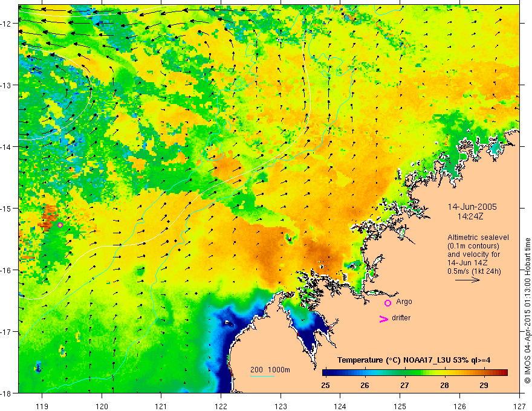Screen dimensions: 532x411
Task: Click the longitude axis label 127
Action: (x=519, y=406)
